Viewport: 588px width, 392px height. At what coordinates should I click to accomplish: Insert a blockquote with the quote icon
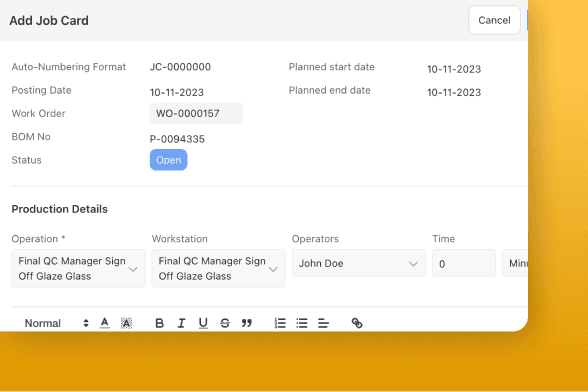pos(246,323)
